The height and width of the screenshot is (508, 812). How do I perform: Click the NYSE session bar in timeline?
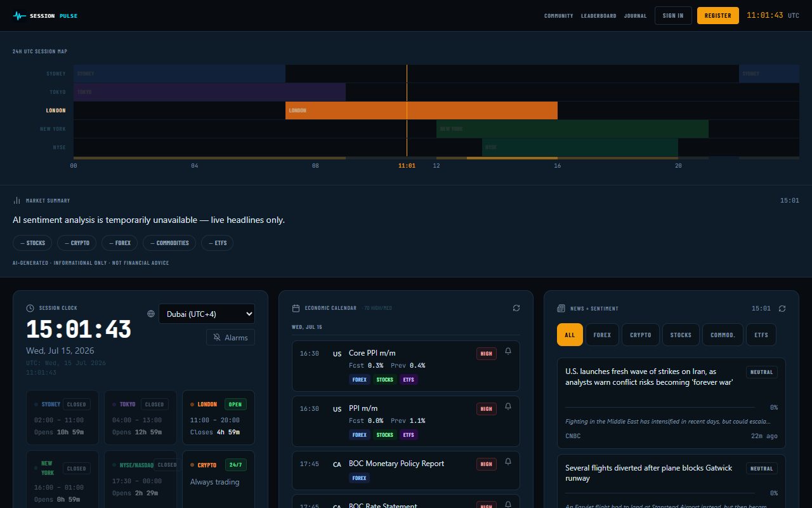(x=580, y=147)
